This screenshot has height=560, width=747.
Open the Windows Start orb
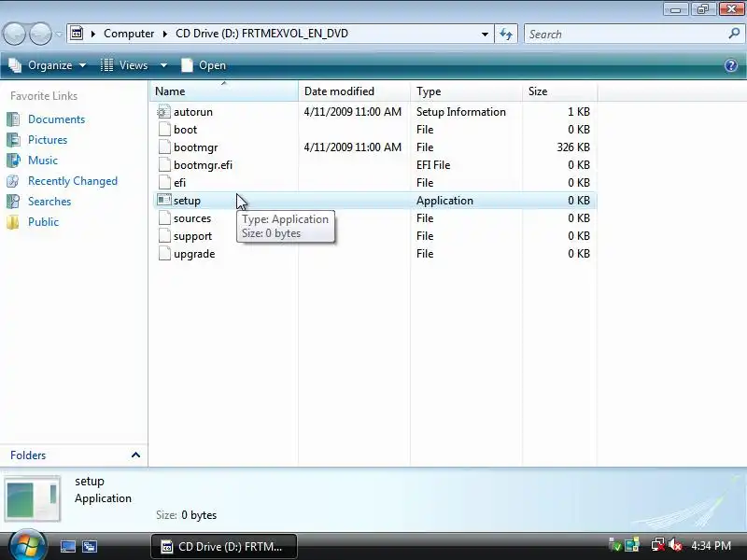pyautogui.click(x=27, y=544)
